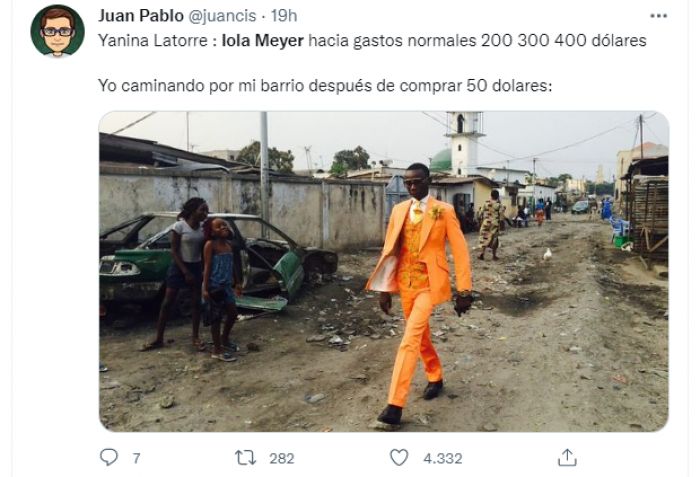Open Juan Pablo's avatar profile picture
This screenshot has height=477, width=700.
click(58, 31)
